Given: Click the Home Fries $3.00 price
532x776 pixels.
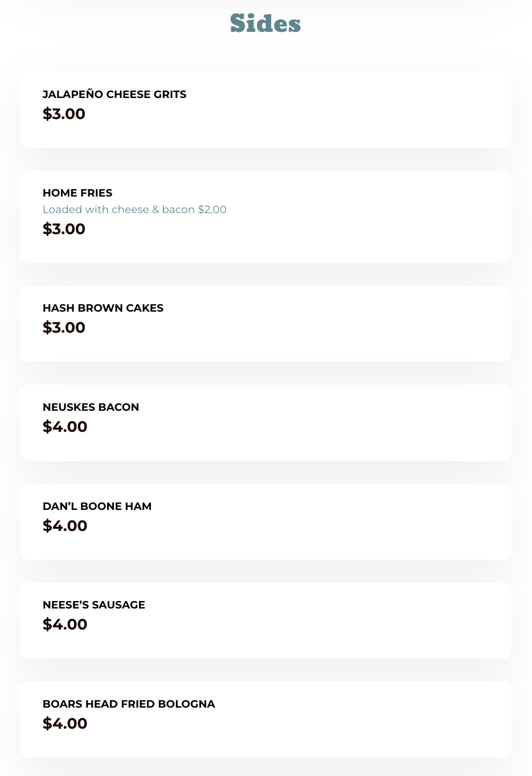Looking at the screenshot, I should pos(64,229).
